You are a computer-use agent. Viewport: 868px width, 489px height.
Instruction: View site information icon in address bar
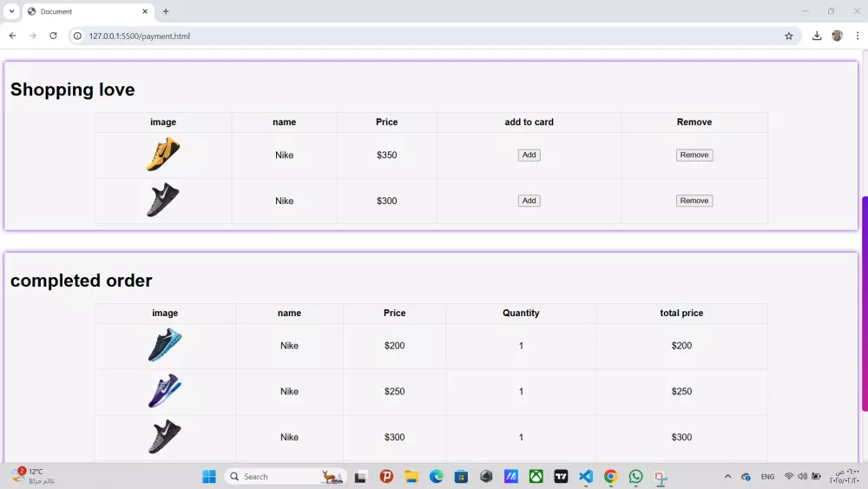pos(77,36)
